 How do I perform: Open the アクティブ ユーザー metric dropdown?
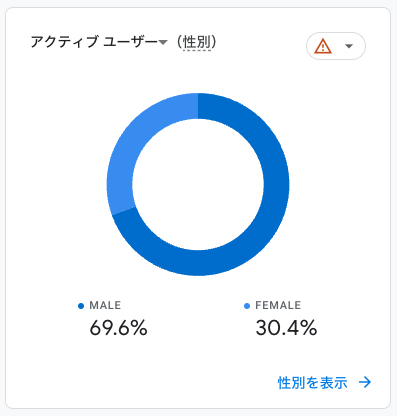pos(99,42)
